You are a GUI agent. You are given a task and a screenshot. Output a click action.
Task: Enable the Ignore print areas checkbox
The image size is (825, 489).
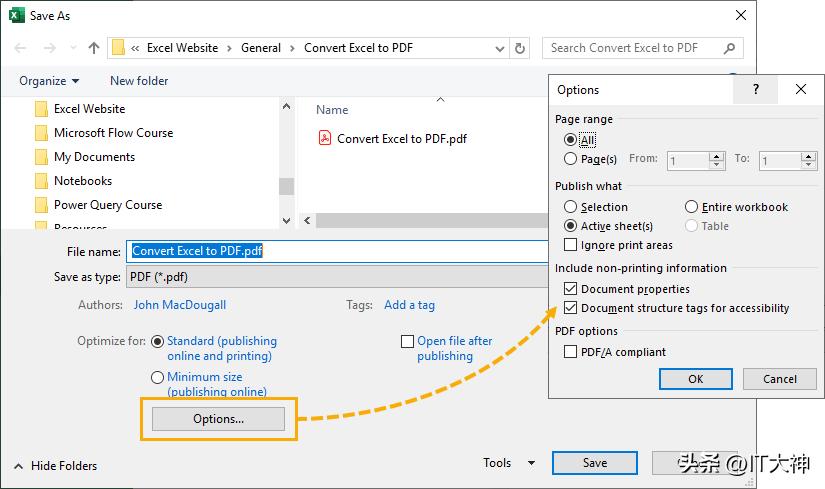click(x=571, y=245)
